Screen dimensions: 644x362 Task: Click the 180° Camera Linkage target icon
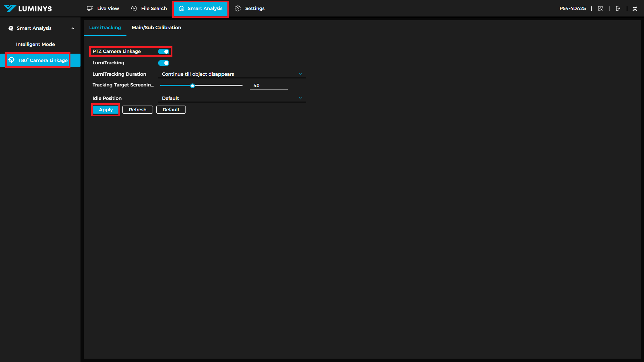click(11, 60)
